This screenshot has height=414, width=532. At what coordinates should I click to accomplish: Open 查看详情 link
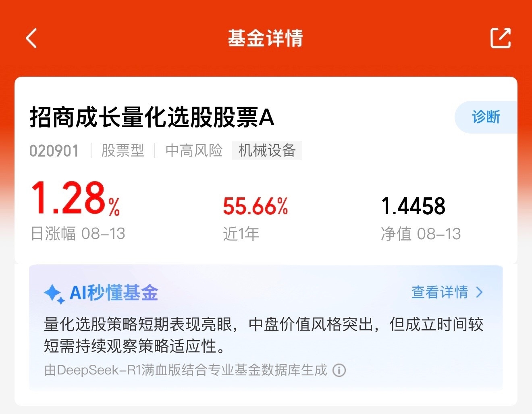(x=440, y=292)
